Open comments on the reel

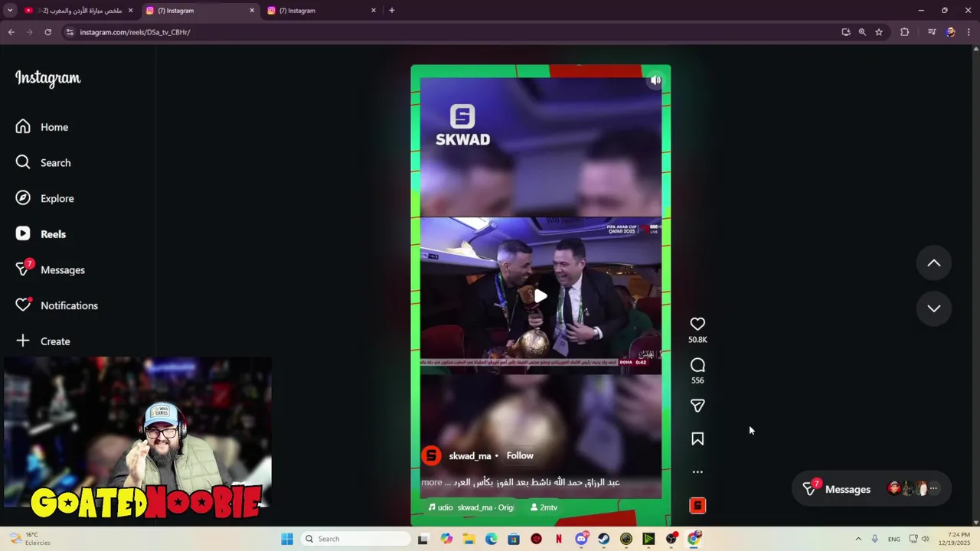click(x=697, y=365)
